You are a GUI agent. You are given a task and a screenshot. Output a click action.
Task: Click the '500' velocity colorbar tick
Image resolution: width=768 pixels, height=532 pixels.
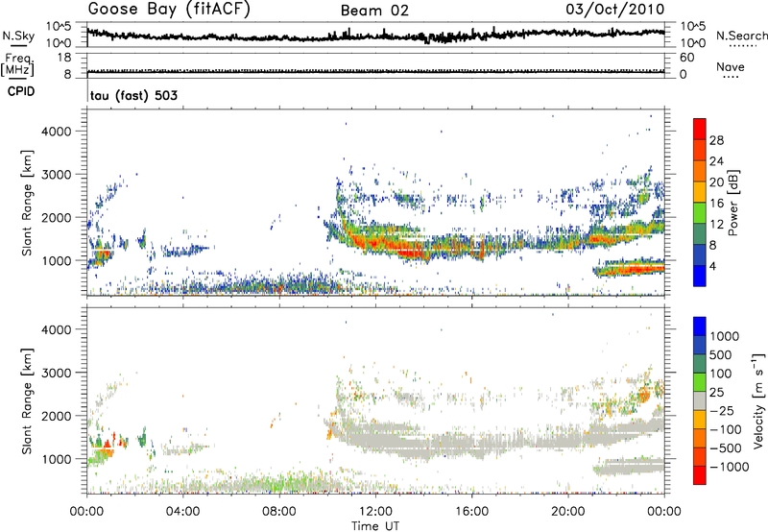[721, 355]
